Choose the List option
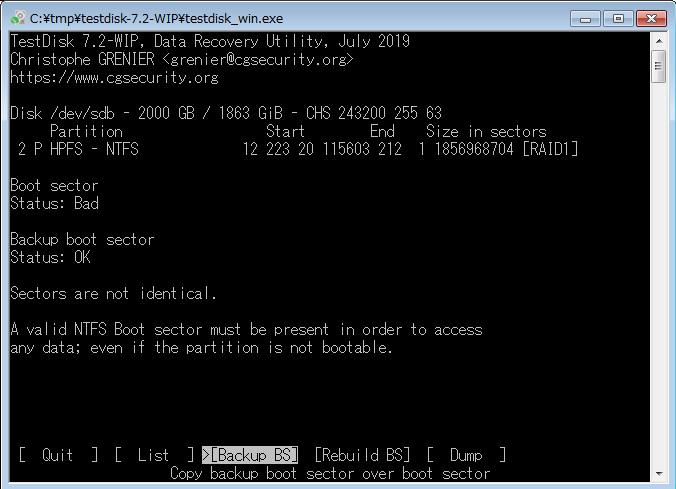Screen dimensions: 676x489 (153, 455)
